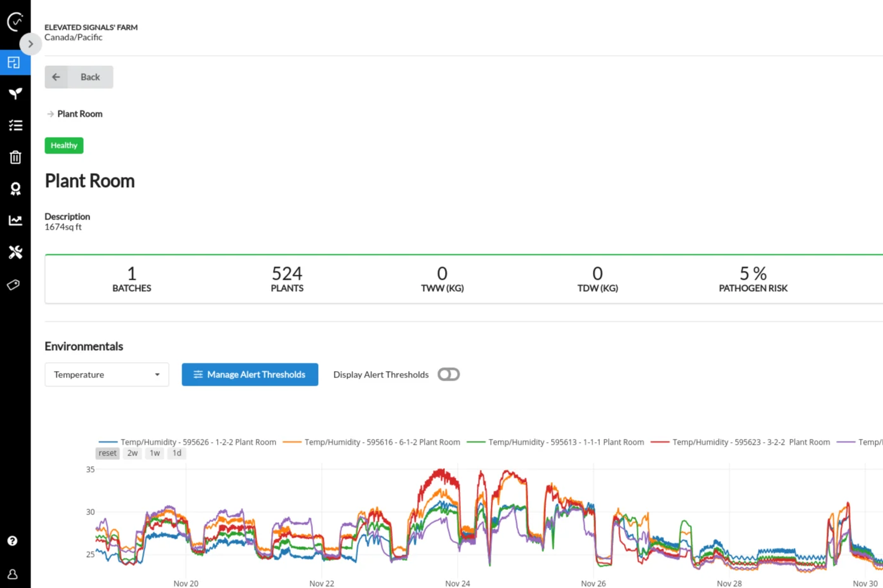Image resolution: width=883 pixels, height=588 pixels.
Task: Open the user profile icon
Action: pos(12,574)
